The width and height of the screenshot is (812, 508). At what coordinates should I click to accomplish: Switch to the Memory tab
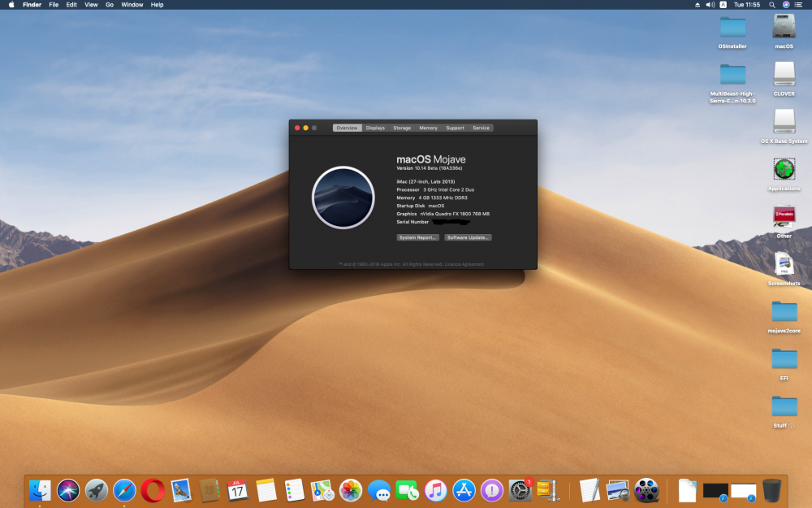(x=428, y=128)
